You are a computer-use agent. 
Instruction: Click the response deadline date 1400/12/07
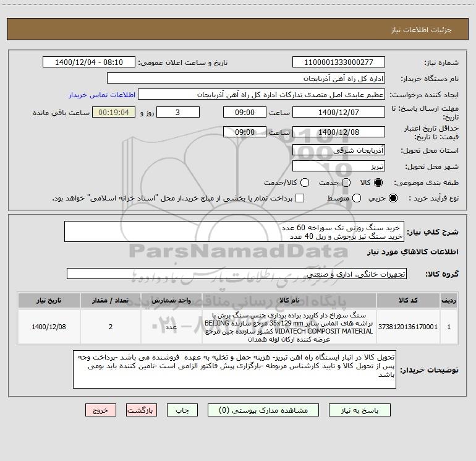click(339, 112)
